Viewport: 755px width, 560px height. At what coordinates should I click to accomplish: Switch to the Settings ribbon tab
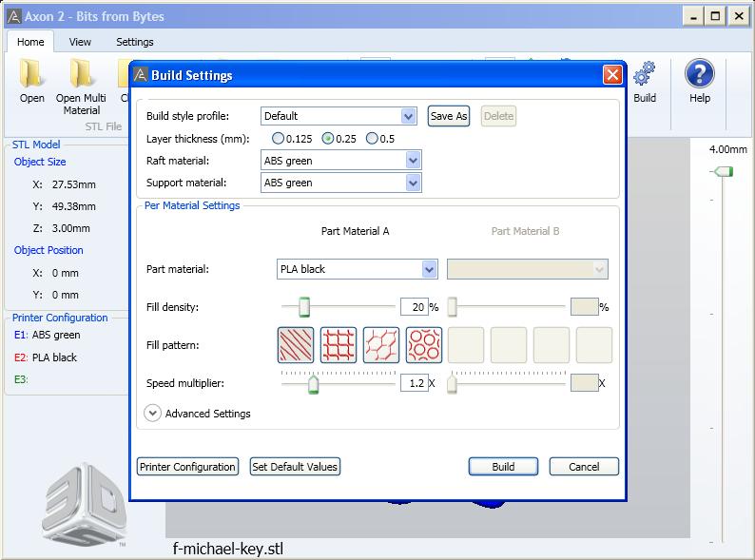coord(135,42)
